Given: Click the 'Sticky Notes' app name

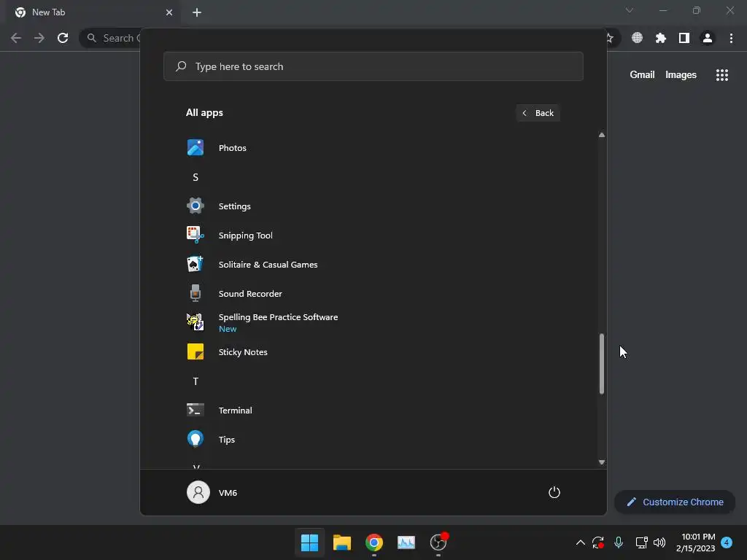Looking at the screenshot, I should 243,352.
